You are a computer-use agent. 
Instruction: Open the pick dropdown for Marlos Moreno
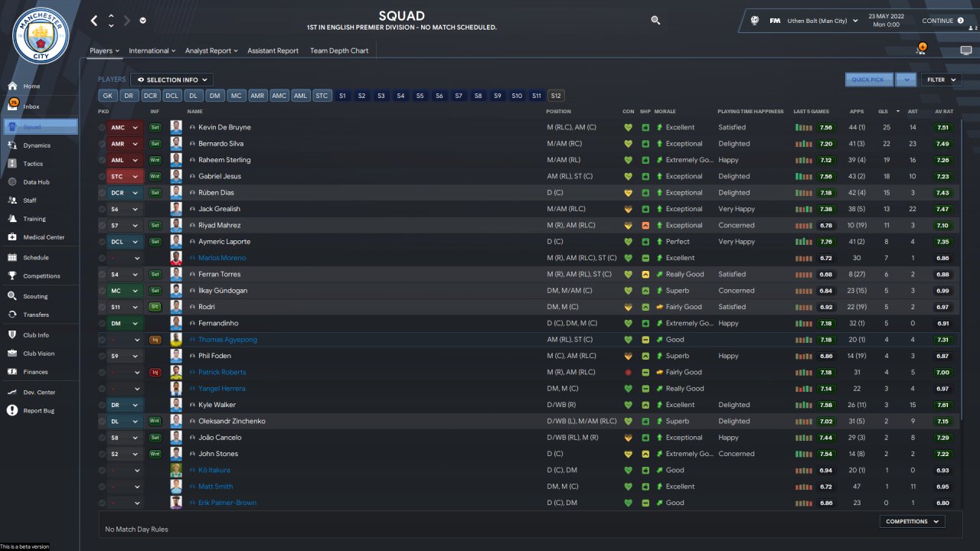pyautogui.click(x=125, y=258)
